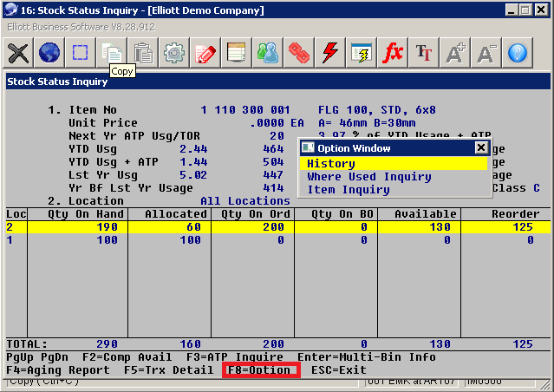Screen dimensions: 554x392
Task: Click ESC=Exit at the bottom
Action: (x=338, y=370)
